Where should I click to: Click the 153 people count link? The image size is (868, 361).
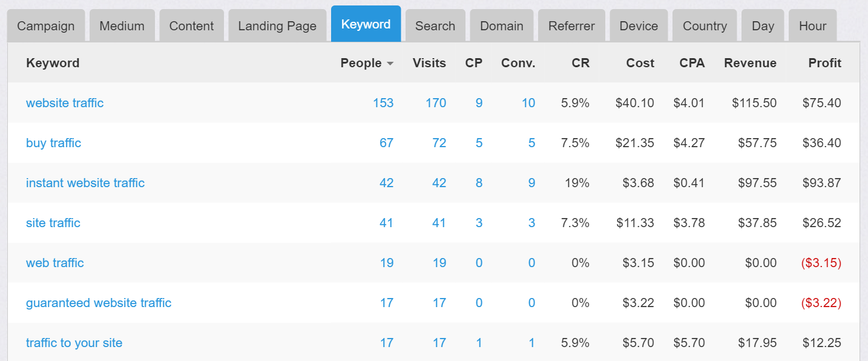point(383,103)
